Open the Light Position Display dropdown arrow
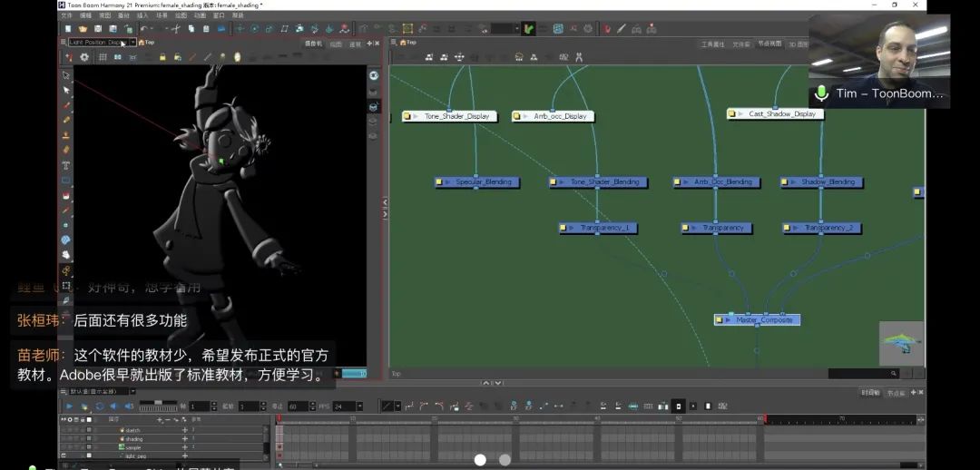The image size is (980, 470). coord(132,43)
